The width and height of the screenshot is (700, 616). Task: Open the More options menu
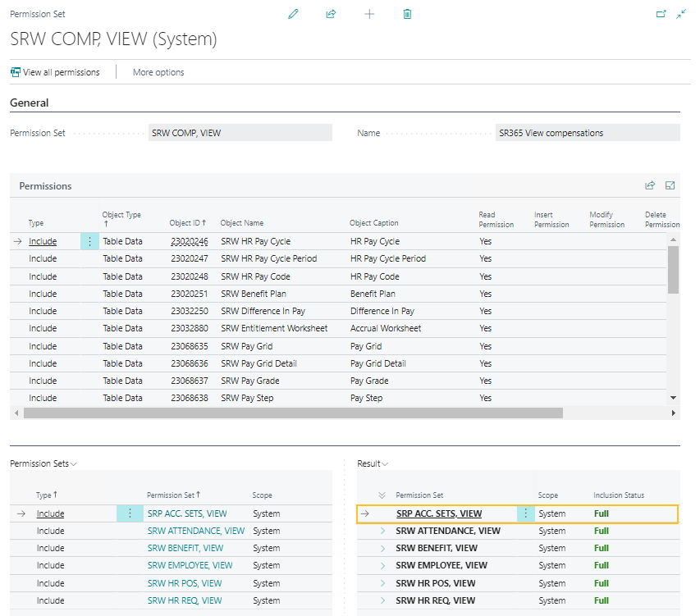pyautogui.click(x=158, y=72)
